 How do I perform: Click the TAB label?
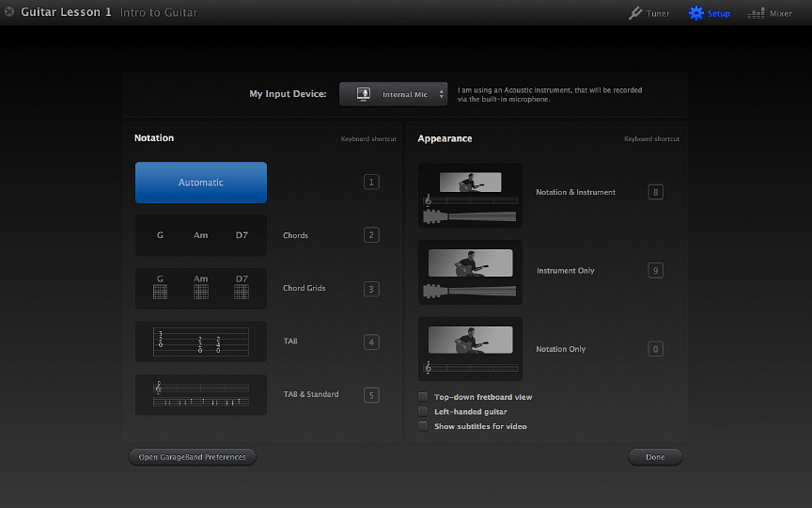point(290,341)
